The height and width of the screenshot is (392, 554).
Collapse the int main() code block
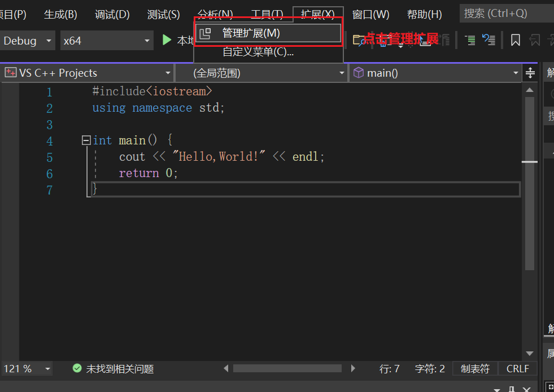click(86, 140)
